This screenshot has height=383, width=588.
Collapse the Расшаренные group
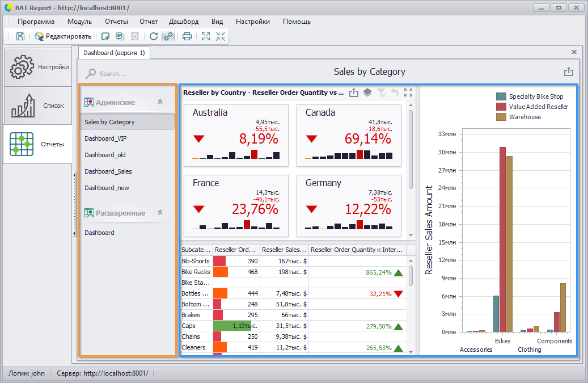pos(160,212)
